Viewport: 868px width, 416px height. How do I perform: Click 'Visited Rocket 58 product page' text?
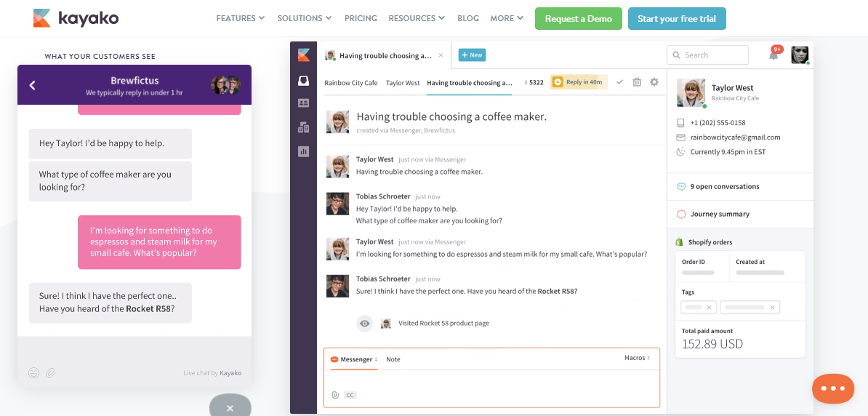(443, 324)
